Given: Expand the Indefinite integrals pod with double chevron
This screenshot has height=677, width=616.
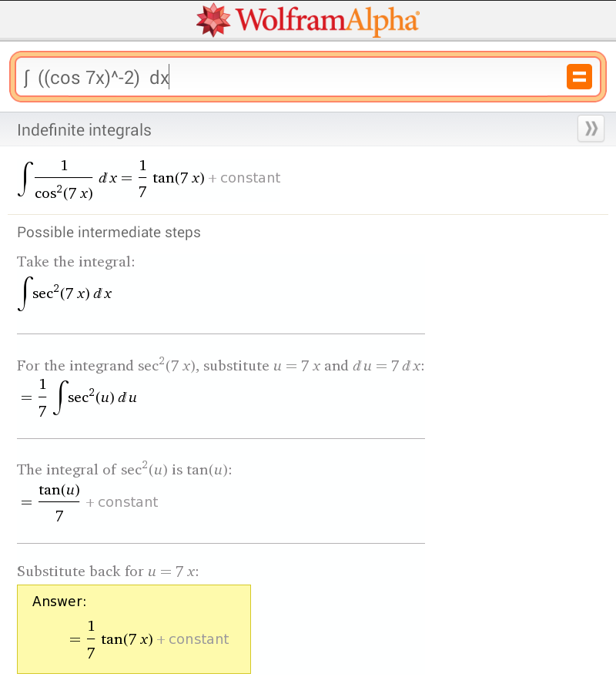Looking at the screenshot, I should click(591, 129).
